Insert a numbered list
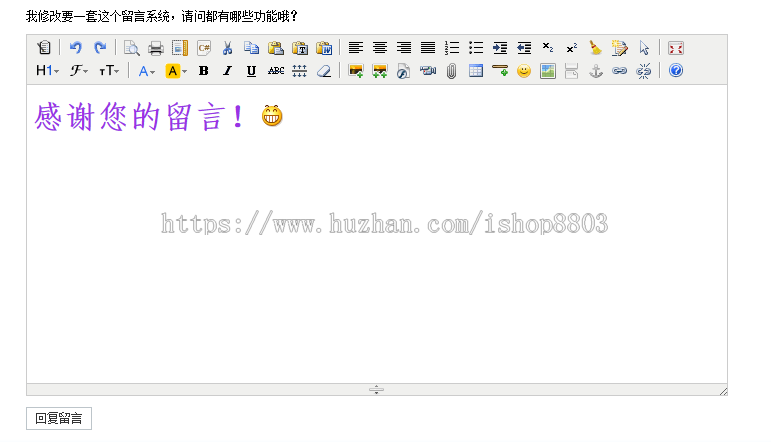The height and width of the screenshot is (442, 771). [452, 48]
